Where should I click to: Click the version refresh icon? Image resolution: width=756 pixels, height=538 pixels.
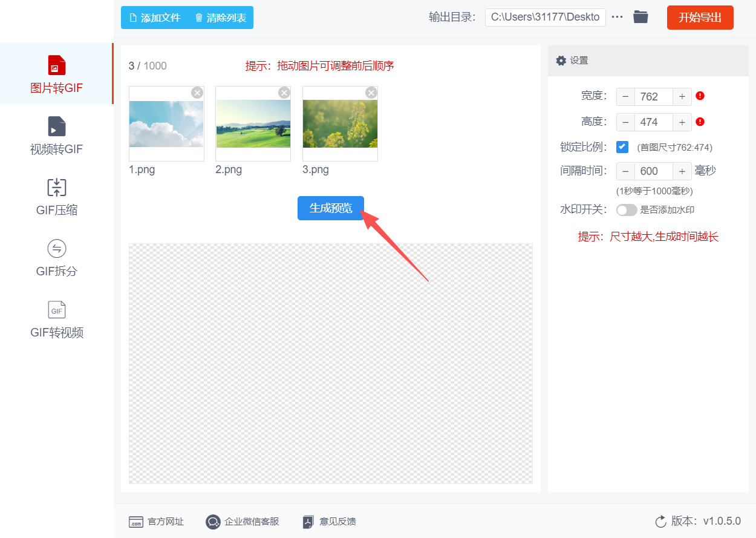[660, 522]
